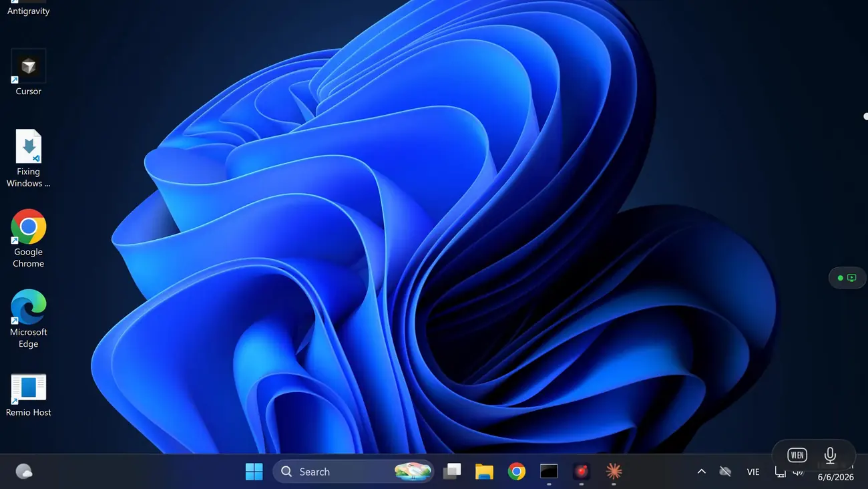Open the red recorder app on taskbar
868x489 pixels.
coord(582,472)
